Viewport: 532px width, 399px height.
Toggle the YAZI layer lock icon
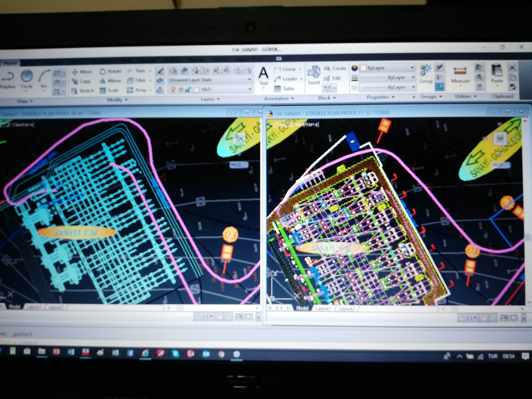tap(188, 90)
